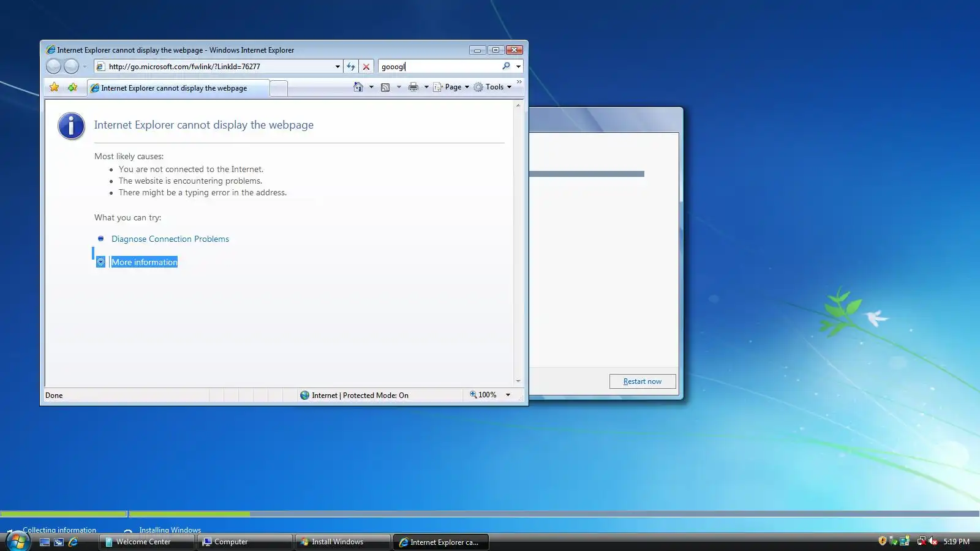Click the More information link text
Screen dimensions: 980x551
[145, 262]
